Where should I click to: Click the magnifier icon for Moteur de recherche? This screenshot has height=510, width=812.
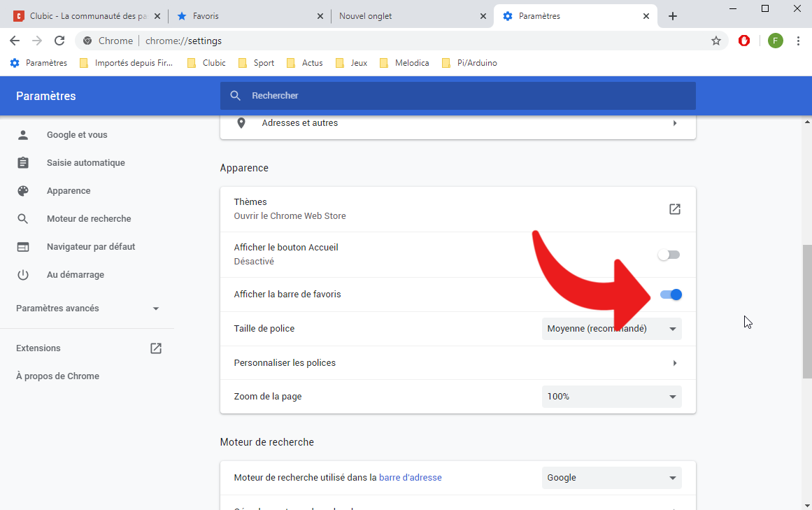pyautogui.click(x=23, y=218)
